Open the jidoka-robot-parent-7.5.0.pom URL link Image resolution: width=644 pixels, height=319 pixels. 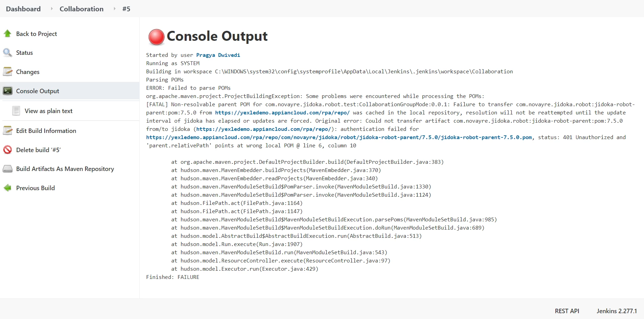coord(339,137)
